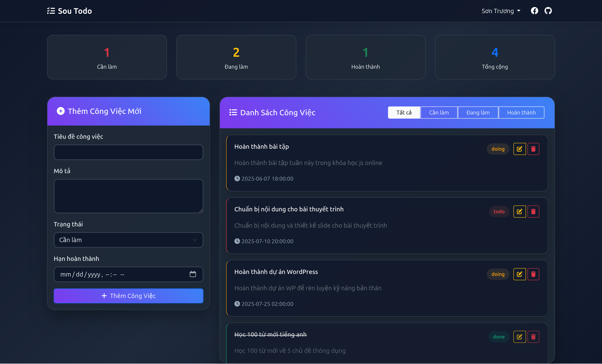Open the Facebook icon link
This screenshot has width=602, height=364.
tap(534, 11)
